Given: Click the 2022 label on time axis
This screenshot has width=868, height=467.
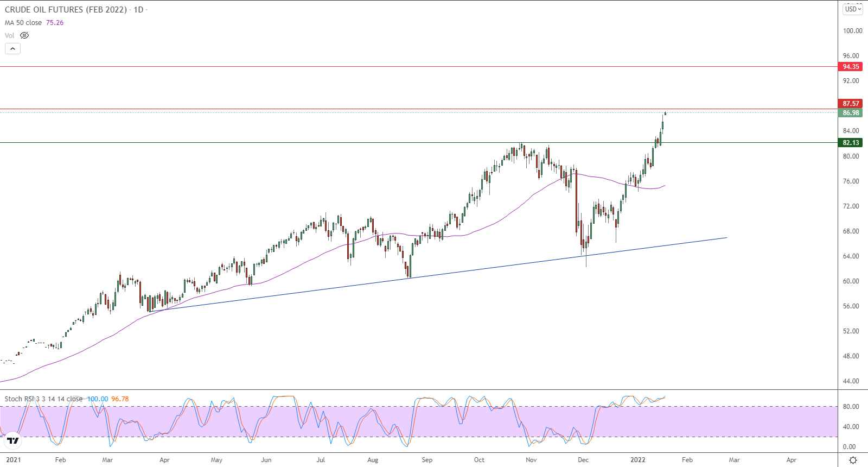Looking at the screenshot, I should (x=638, y=460).
